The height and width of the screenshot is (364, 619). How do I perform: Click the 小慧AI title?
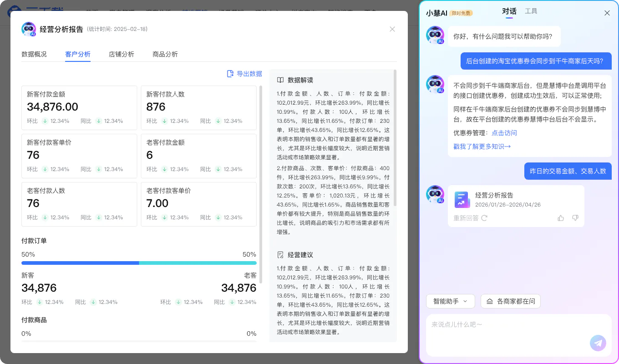(436, 13)
